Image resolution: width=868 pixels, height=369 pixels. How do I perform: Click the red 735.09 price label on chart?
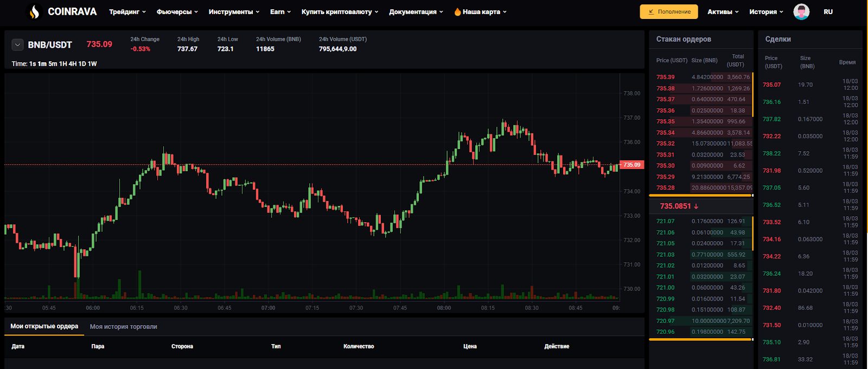point(631,165)
